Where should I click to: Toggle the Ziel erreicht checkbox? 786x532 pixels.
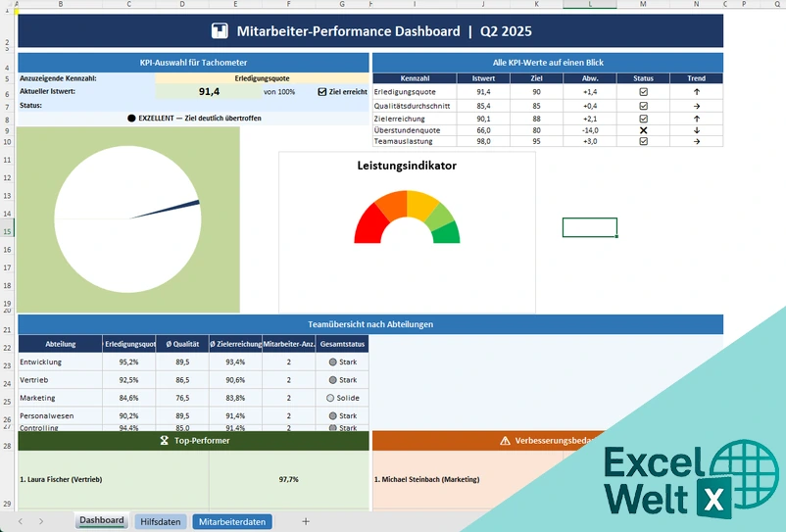[322, 92]
